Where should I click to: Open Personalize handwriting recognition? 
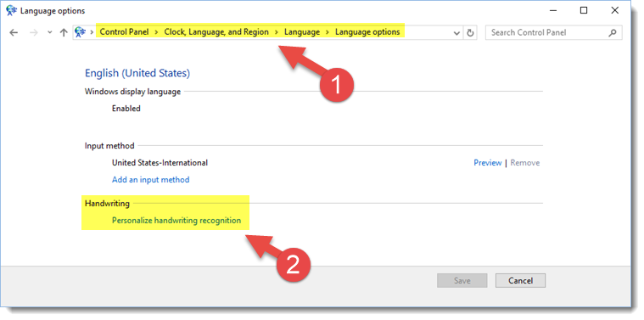176,220
